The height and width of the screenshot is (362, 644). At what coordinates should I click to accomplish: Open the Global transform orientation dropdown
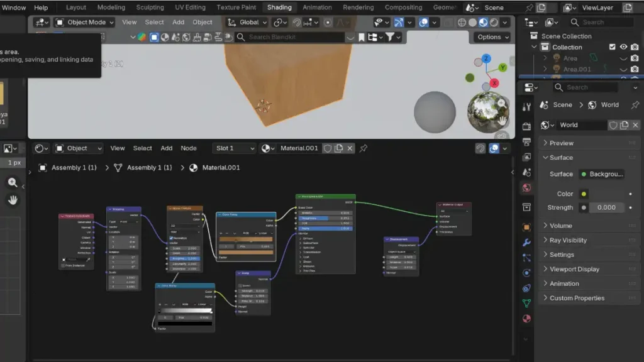pyautogui.click(x=247, y=22)
